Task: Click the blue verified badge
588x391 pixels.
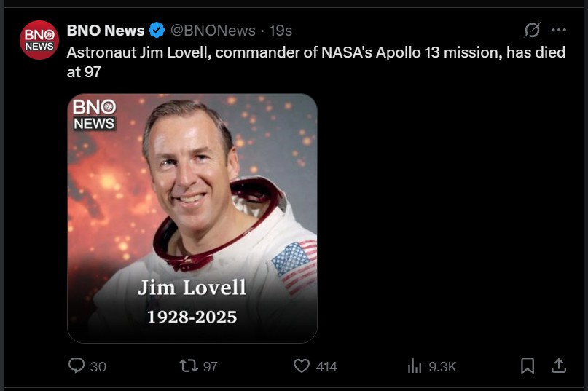Action: point(157,31)
